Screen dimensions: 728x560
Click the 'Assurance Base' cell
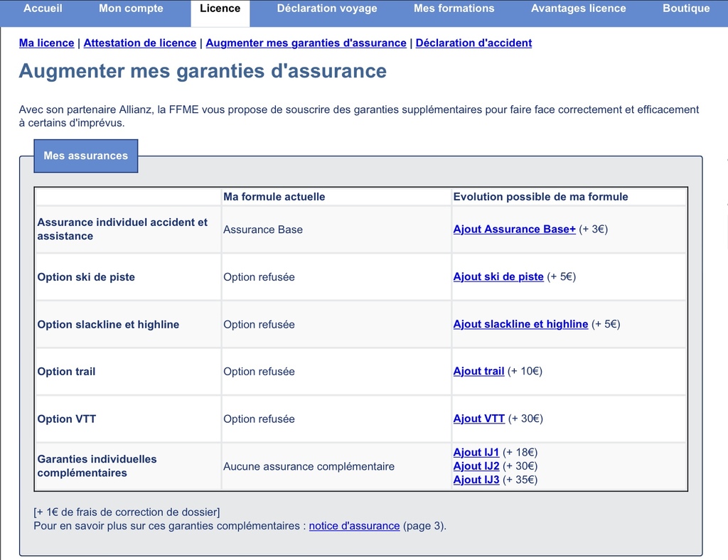point(263,230)
